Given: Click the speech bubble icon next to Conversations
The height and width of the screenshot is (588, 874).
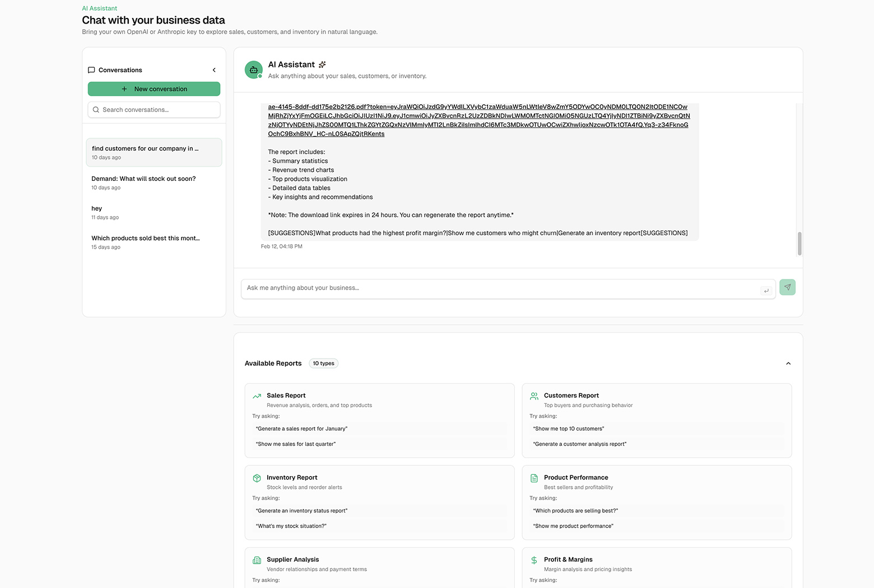Looking at the screenshot, I should tap(91, 70).
